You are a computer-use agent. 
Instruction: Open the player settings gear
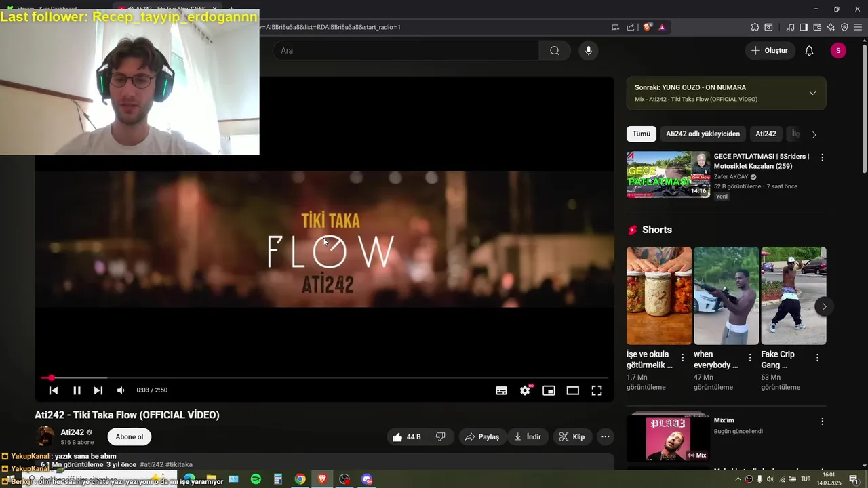[525, 390]
